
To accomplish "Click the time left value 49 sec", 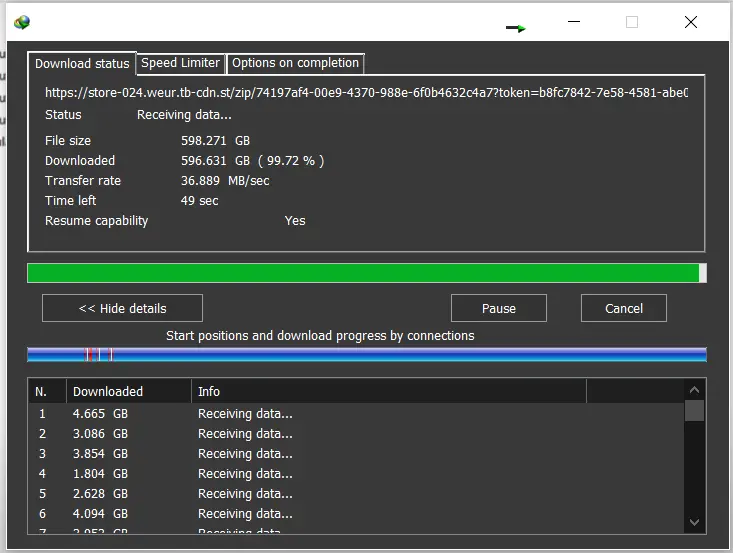I will click(x=200, y=201).
